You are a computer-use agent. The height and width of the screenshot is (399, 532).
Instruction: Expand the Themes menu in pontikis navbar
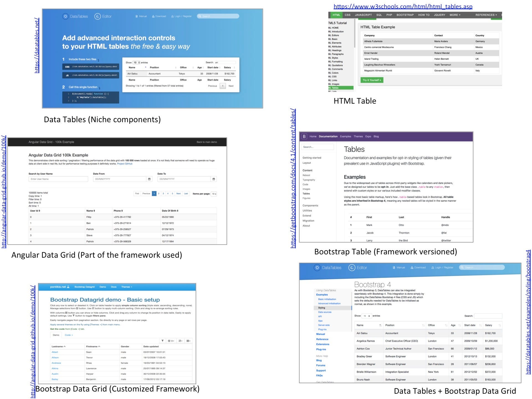(127, 287)
